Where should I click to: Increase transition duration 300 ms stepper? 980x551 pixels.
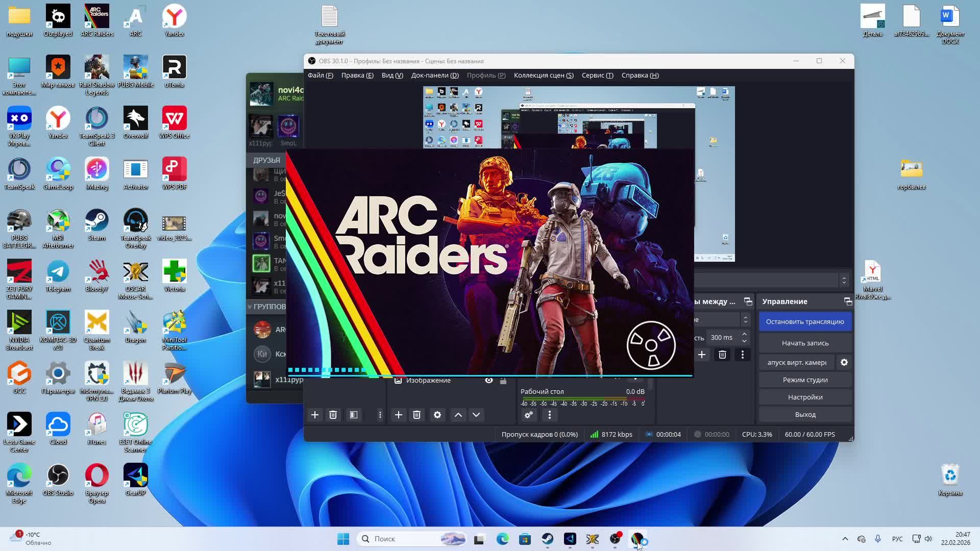744,334
